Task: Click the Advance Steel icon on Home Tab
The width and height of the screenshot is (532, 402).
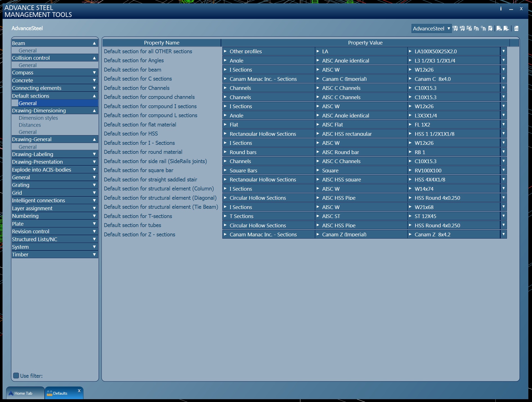Action: (11, 393)
